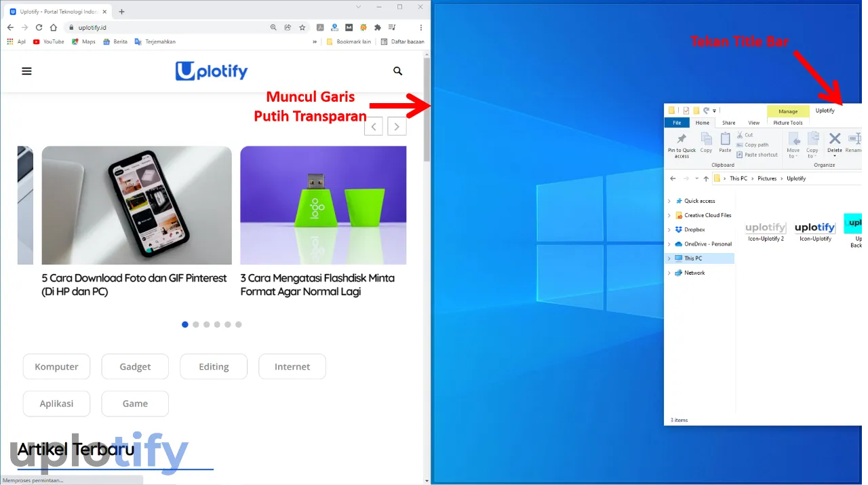This screenshot has width=868, height=485.
Task: Reload the Chrome page
Action: [39, 28]
